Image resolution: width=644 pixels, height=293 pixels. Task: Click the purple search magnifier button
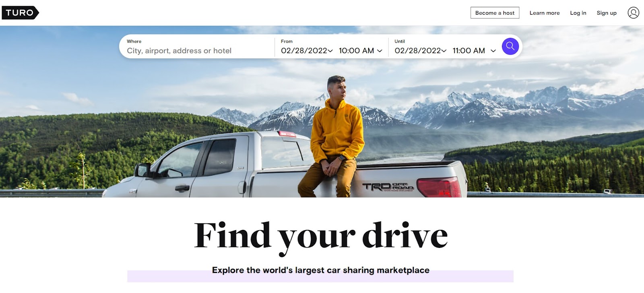(x=510, y=46)
